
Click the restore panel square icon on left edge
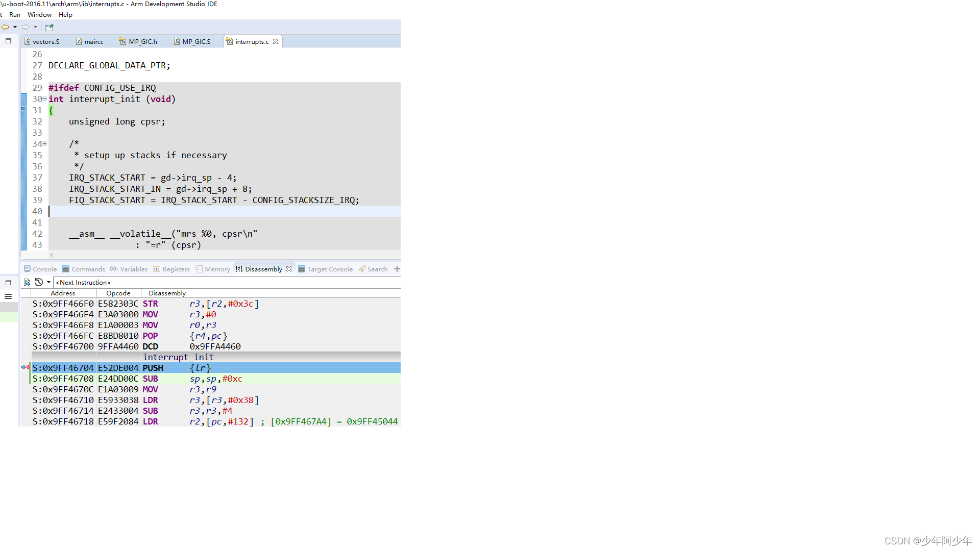pos(8,41)
